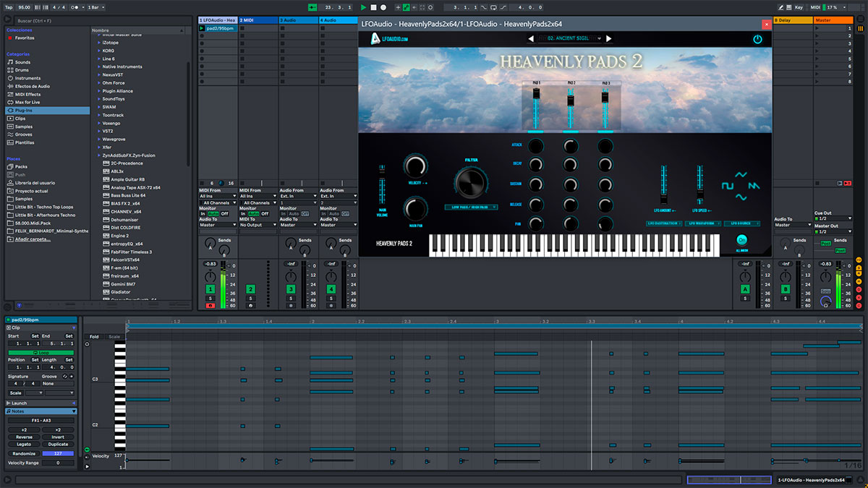Select the square LFO waveform icon

pos(727,185)
